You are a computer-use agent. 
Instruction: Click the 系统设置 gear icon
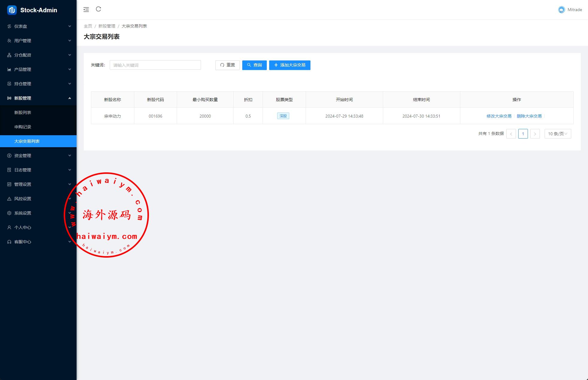(9, 213)
